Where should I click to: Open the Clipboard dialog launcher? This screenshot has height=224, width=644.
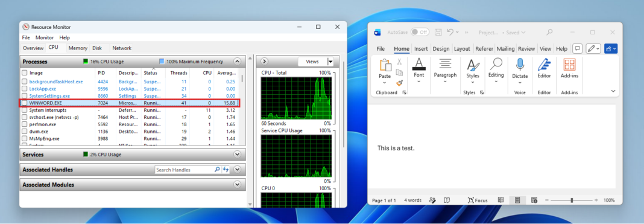coord(405,93)
